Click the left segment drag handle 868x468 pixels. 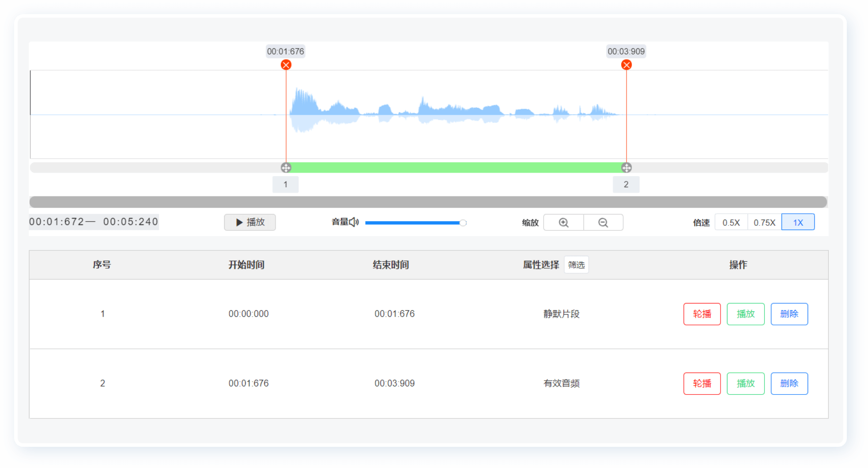click(286, 168)
